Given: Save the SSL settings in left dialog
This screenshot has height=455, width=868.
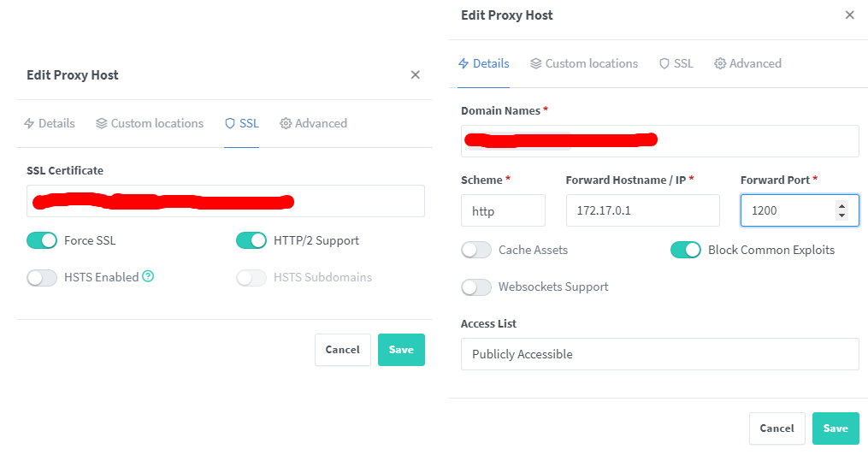Looking at the screenshot, I should point(401,350).
